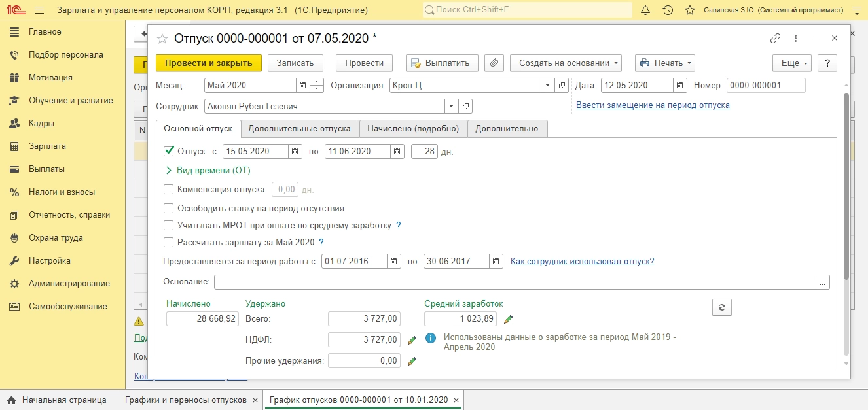The width and height of the screenshot is (868, 410).
Task: Switch to Дополнительные отпуска tab
Action: click(299, 128)
